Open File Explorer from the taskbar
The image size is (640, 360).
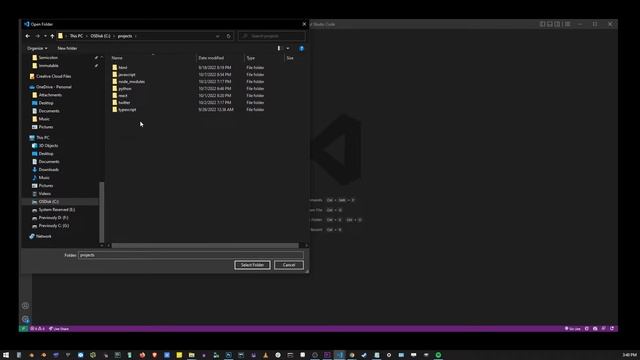pos(191,355)
